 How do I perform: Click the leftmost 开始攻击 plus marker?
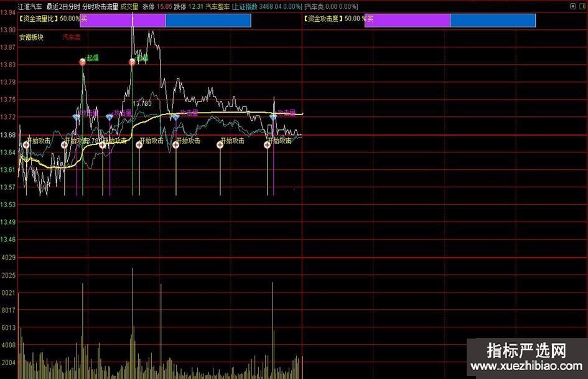click(x=26, y=144)
